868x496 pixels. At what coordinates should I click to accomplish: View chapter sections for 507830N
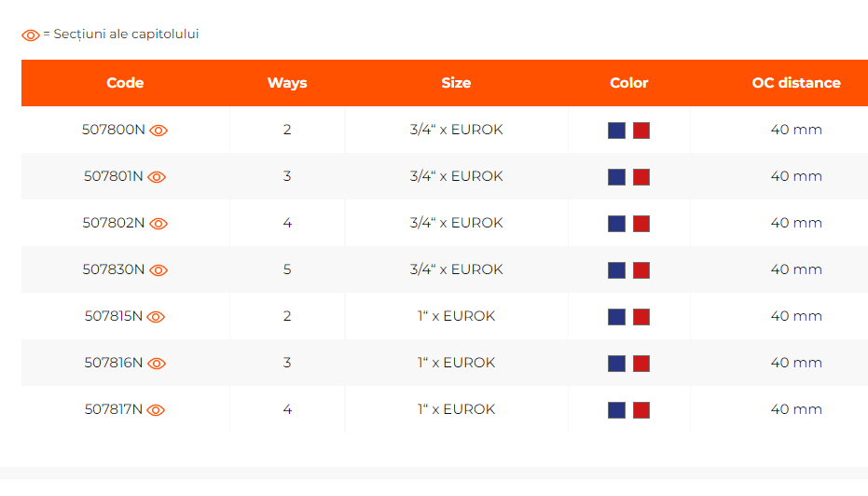pyautogui.click(x=158, y=270)
